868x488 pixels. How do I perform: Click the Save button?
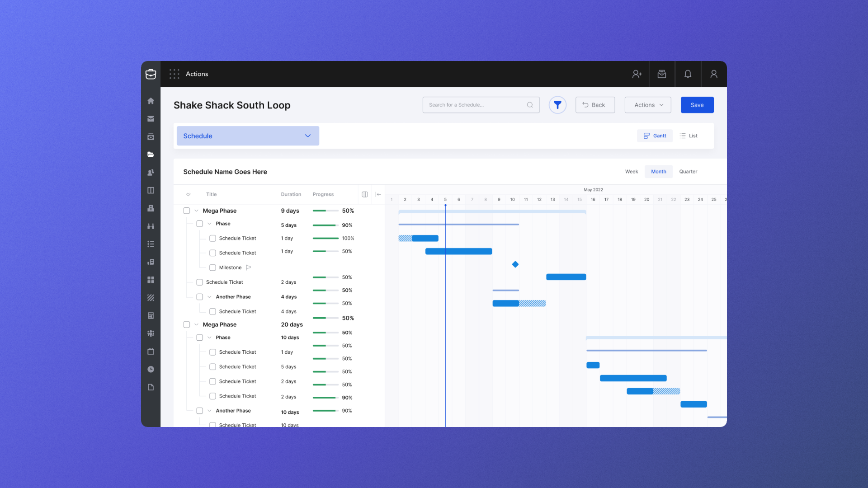697,104
